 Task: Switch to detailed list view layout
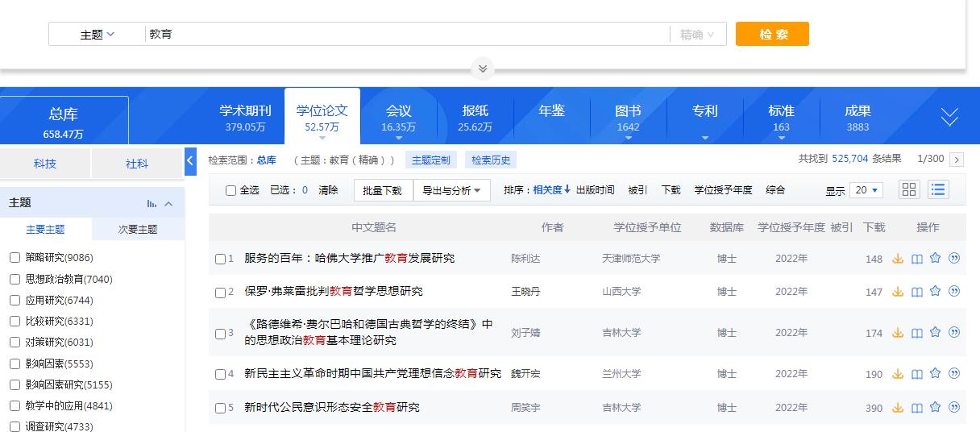point(938,189)
